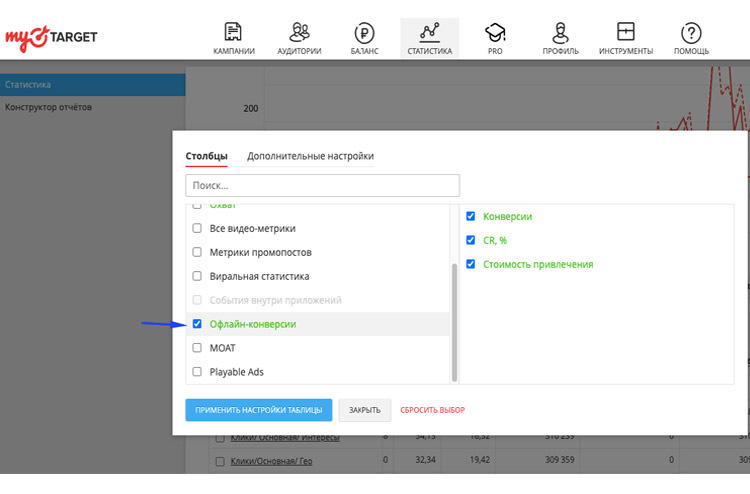Open the Статистика chart icon

(x=429, y=32)
